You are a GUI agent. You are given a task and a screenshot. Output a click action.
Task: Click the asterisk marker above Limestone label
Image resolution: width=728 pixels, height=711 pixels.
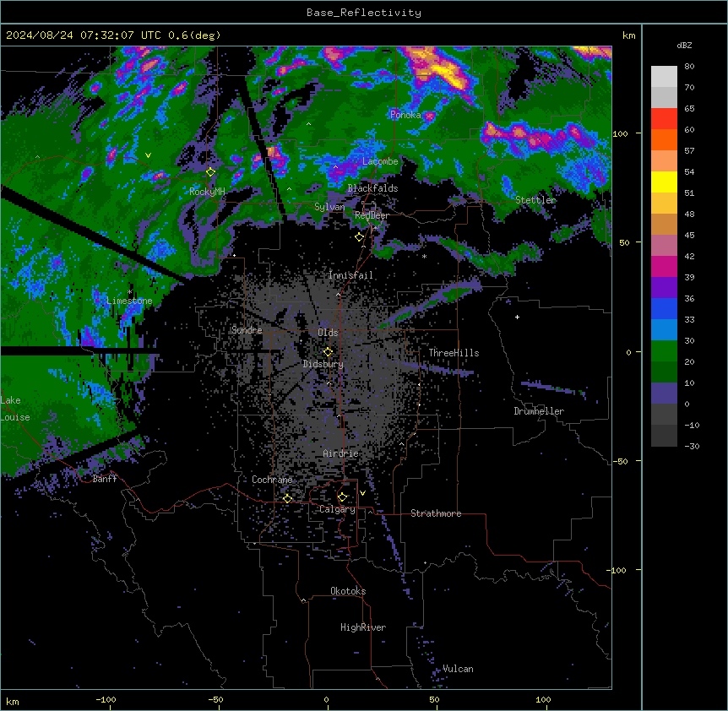(x=129, y=292)
